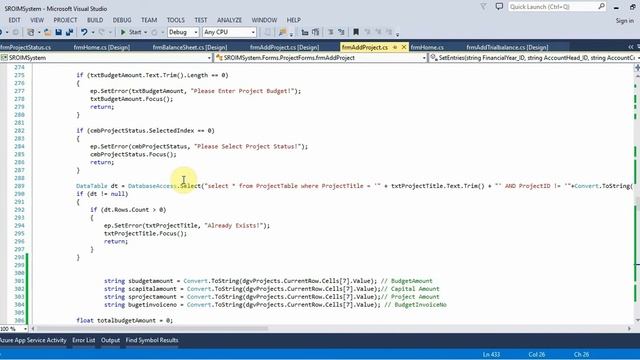Open the notifications filter funnel icon
This screenshot has height=360, width=640.
(x=483, y=7)
